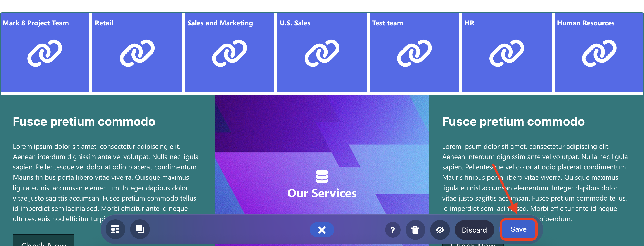
Task: Select the left Fusce pretium commodo heading
Action: pyautogui.click(x=84, y=122)
